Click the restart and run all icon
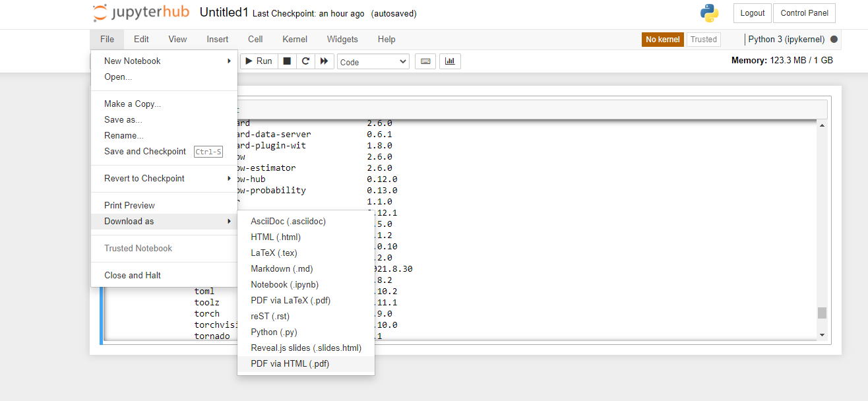 click(324, 61)
